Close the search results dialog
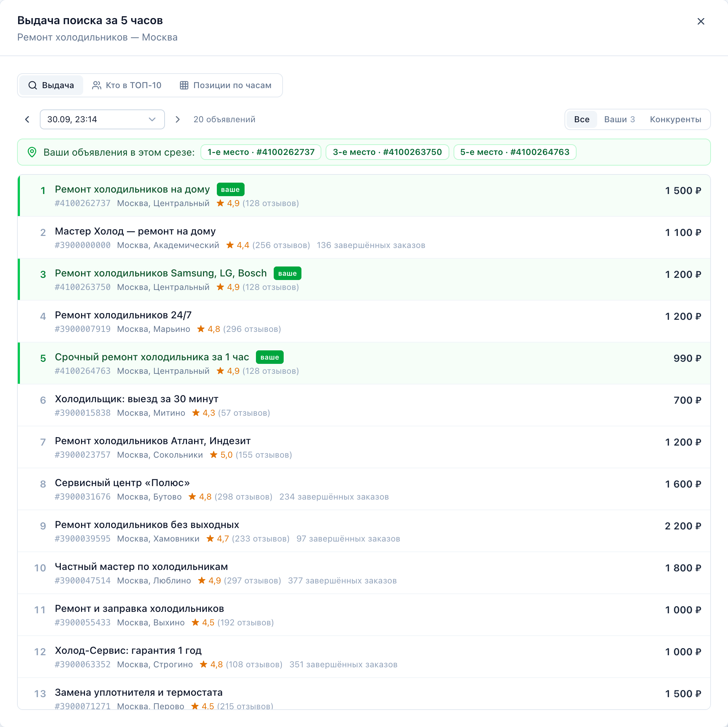Screen dimensions: 728x727 701,21
